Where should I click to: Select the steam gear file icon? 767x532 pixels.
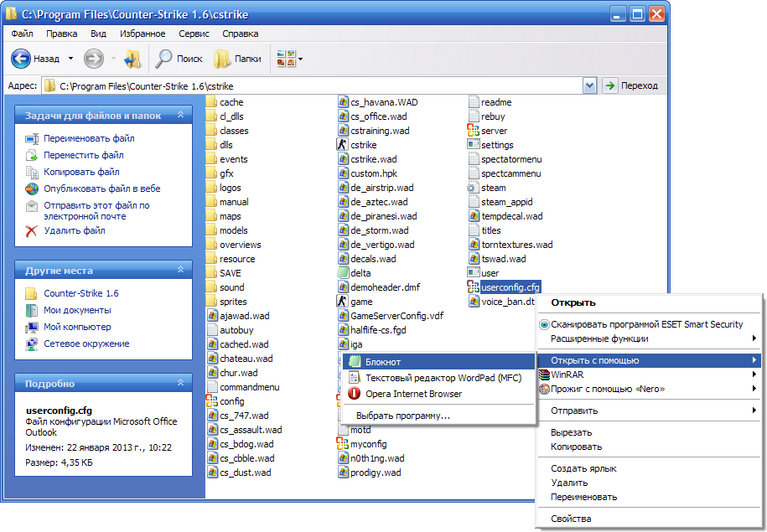pos(473,188)
